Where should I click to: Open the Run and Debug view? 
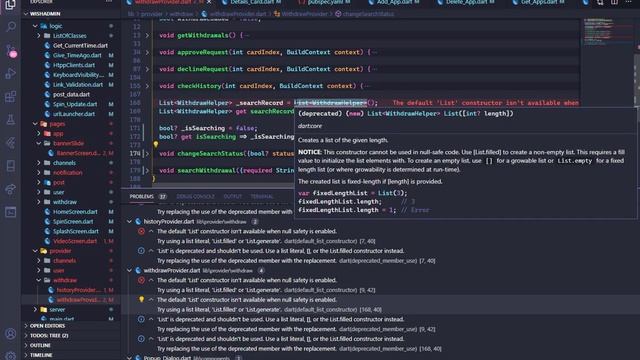[x=11, y=73]
